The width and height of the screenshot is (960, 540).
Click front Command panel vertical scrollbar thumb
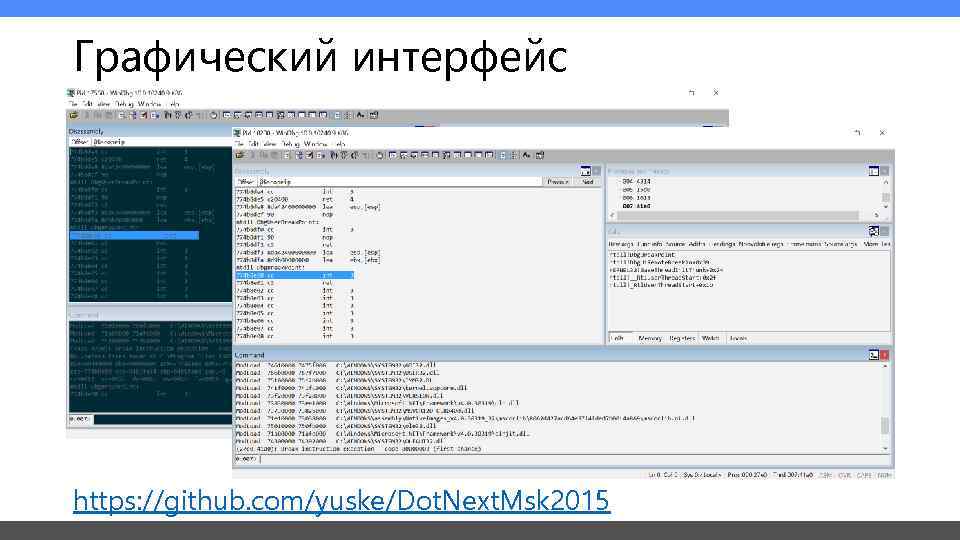(885, 426)
